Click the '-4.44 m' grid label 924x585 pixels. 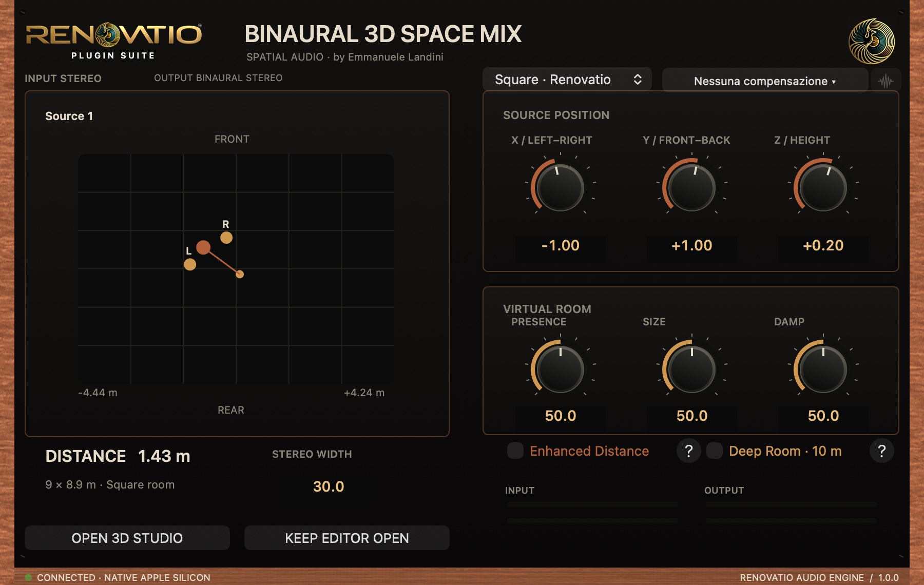(x=98, y=393)
